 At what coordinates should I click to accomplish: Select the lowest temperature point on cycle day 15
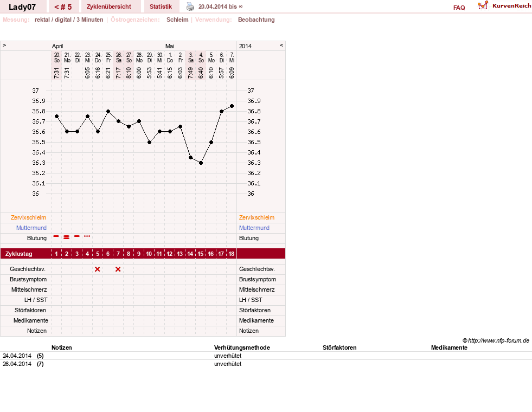pos(201,163)
